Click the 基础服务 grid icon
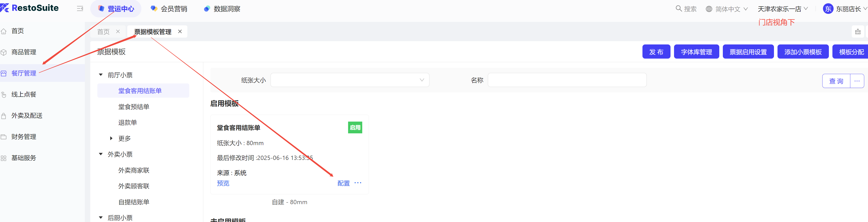Image resolution: width=868 pixels, height=222 pixels. click(x=4, y=158)
